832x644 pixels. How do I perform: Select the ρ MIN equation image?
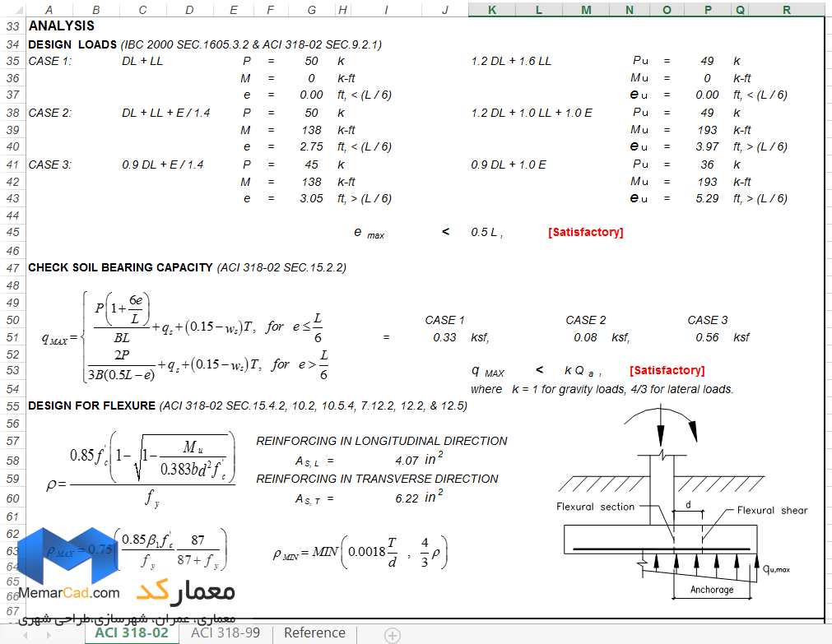(x=360, y=553)
